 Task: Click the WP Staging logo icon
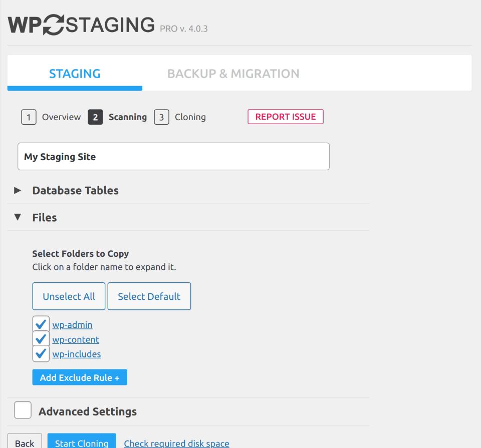click(54, 25)
